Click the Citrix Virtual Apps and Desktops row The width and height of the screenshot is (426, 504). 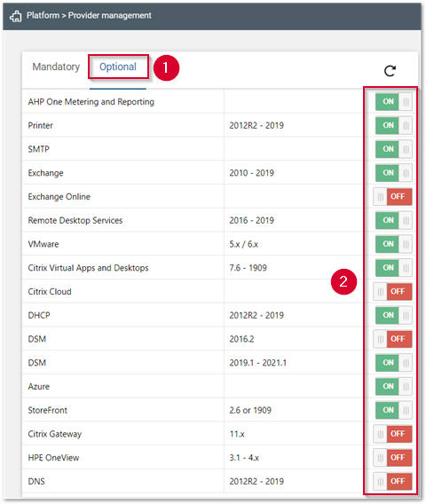coord(193,268)
